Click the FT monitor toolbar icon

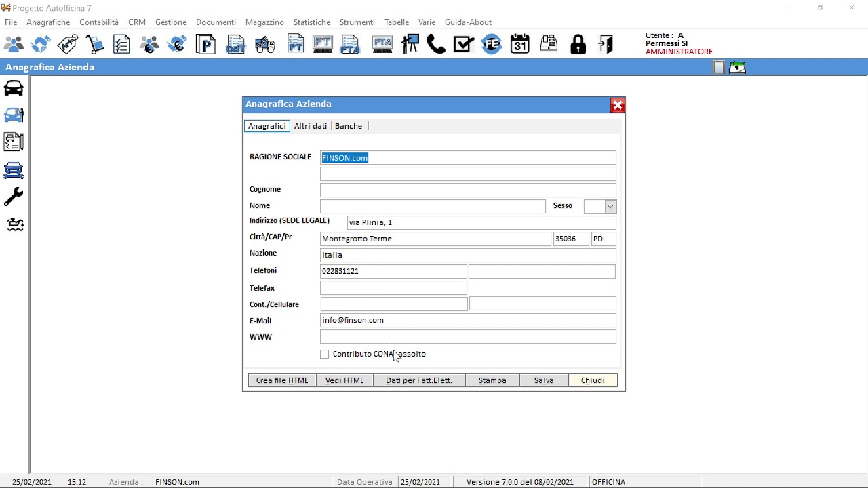(323, 45)
